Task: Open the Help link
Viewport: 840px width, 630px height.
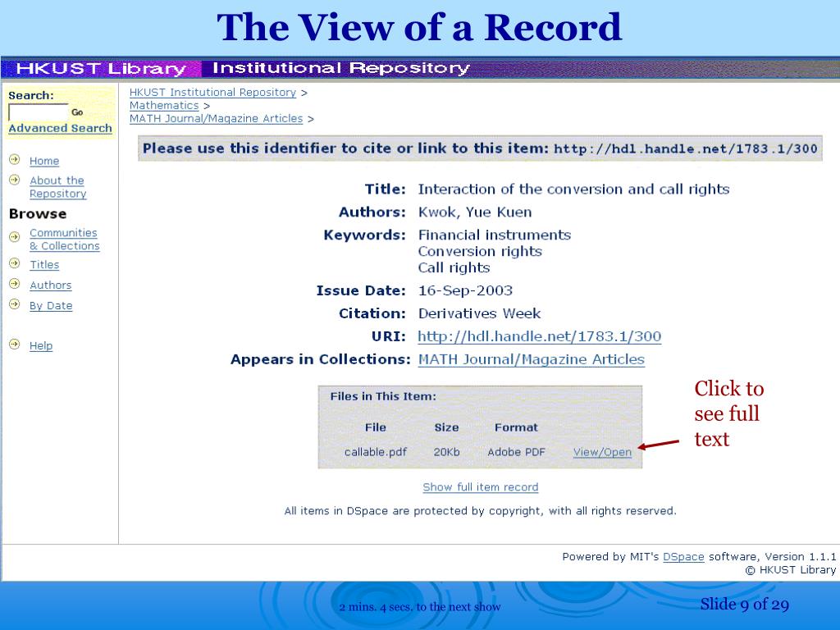Action: tap(41, 345)
